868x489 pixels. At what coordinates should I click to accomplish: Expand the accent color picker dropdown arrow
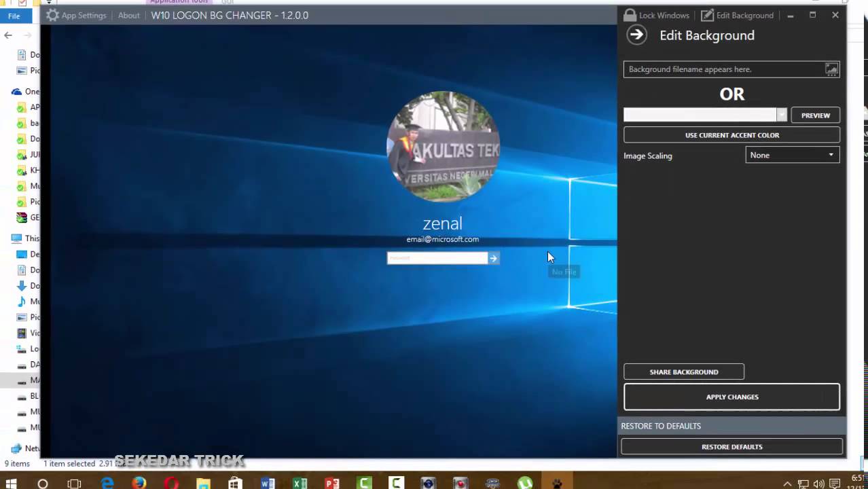782,115
